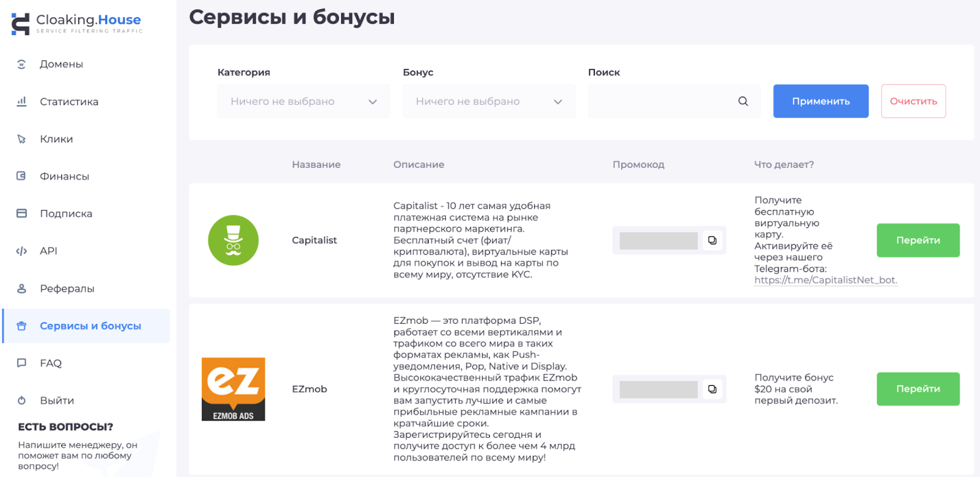Click the Финансы wallet icon

(x=21, y=176)
